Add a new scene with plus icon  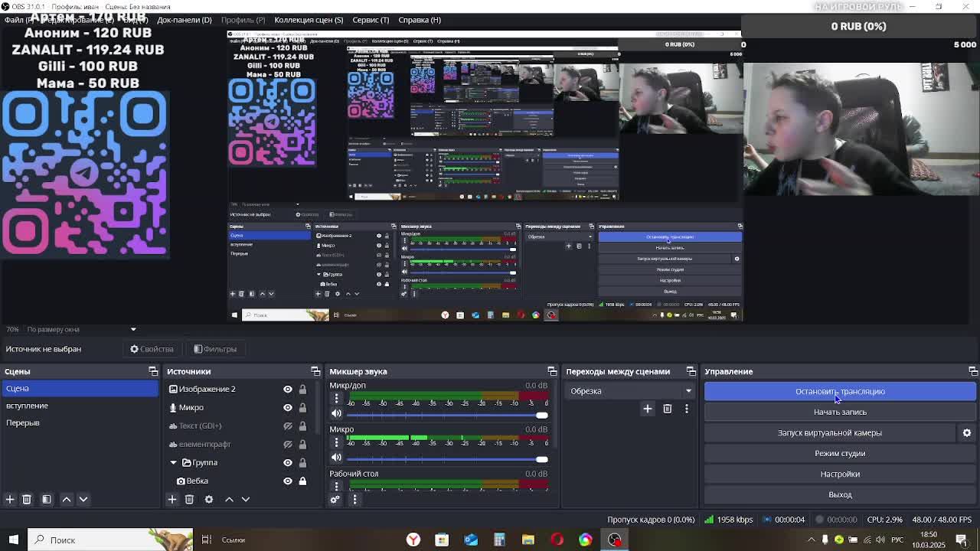pyautogui.click(x=10, y=499)
